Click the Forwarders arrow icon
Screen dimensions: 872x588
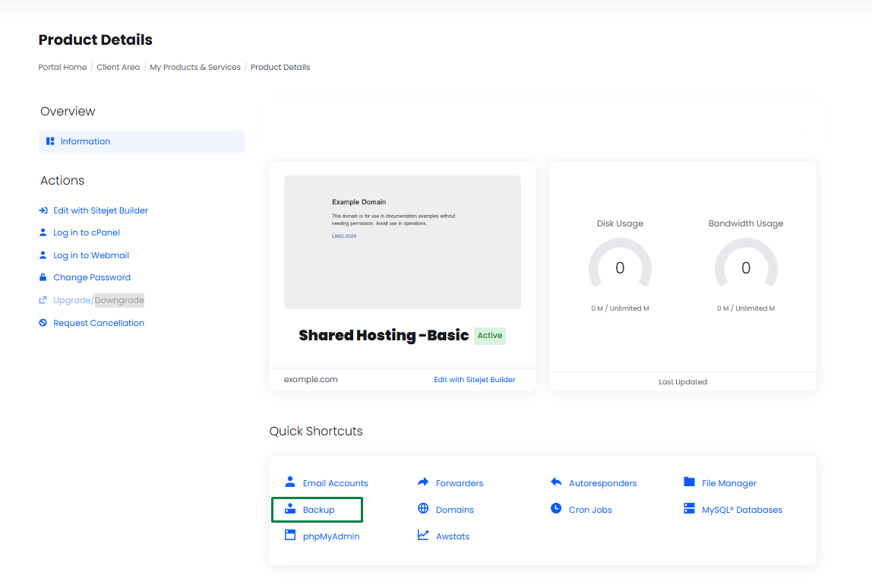coord(423,482)
